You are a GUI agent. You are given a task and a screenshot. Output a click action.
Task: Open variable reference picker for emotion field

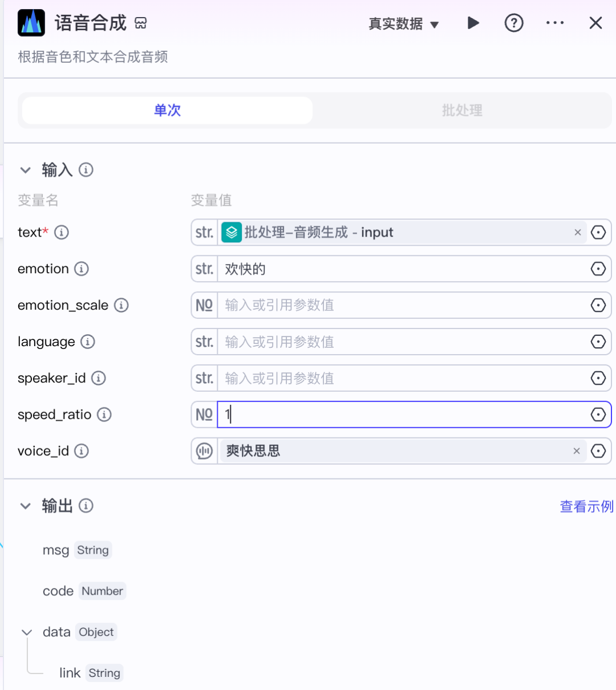coord(598,269)
